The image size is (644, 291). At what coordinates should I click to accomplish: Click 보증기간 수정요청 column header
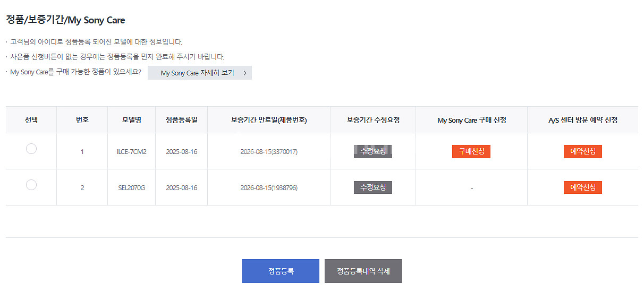click(373, 120)
